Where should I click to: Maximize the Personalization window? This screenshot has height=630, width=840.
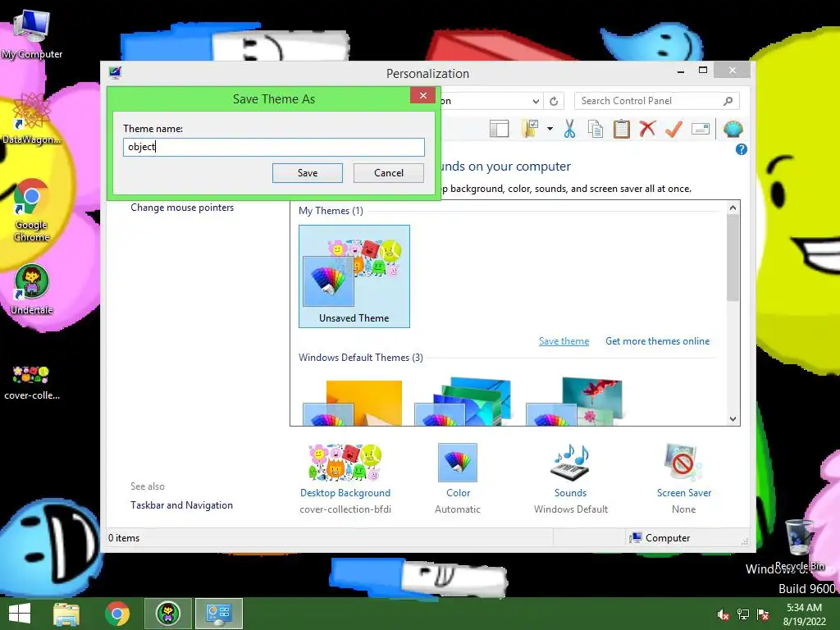pyautogui.click(x=703, y=71)
